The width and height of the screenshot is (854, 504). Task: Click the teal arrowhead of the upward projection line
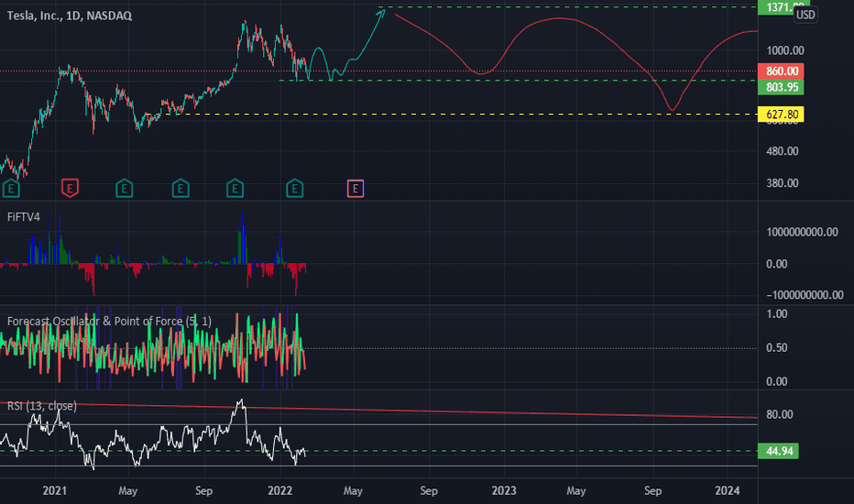(381, 13)
